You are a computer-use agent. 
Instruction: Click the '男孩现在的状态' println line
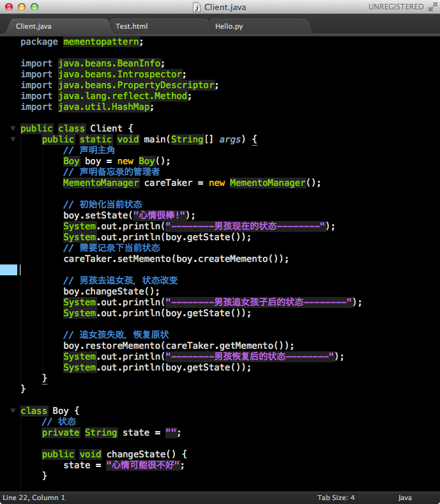click(199, 226)
